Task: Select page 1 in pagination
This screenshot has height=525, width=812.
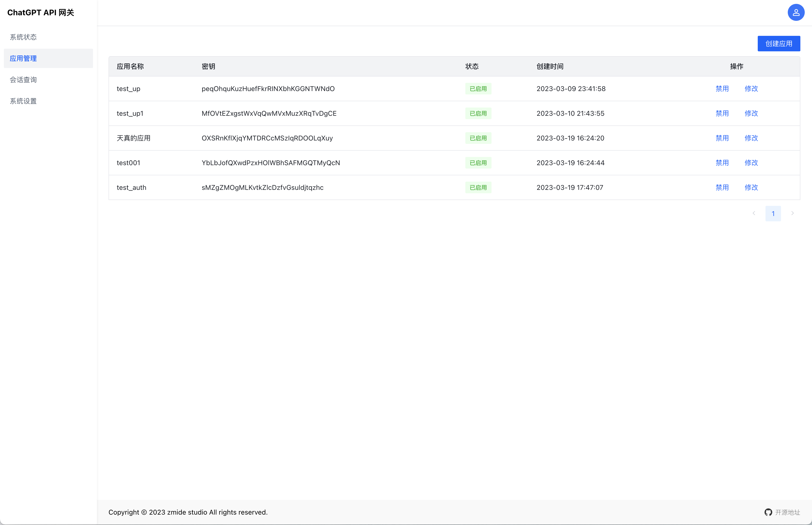Action: tap(773, 213)
